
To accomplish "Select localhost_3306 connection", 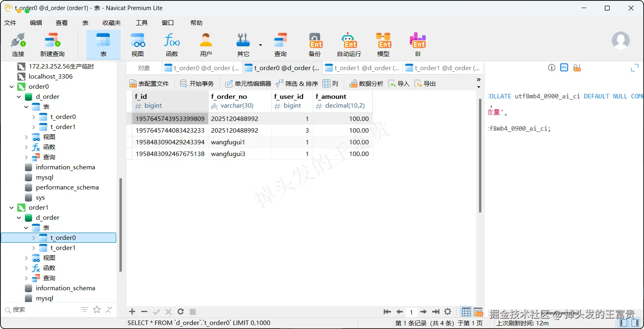I will coord(50,77).
